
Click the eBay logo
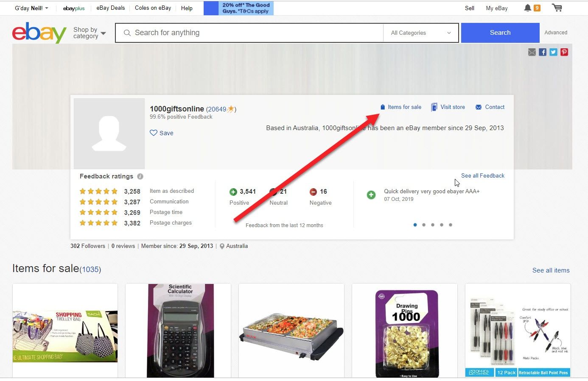coord(39,33)
